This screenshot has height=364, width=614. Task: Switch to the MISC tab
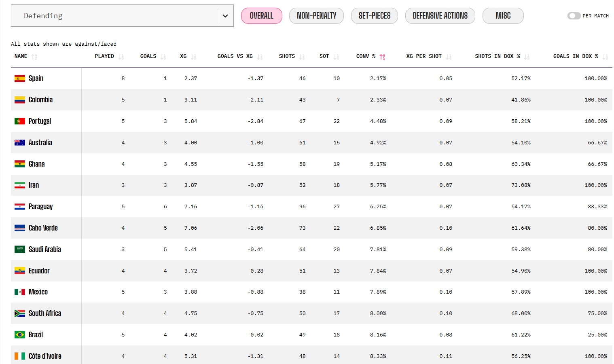click(x=503, y=16)
